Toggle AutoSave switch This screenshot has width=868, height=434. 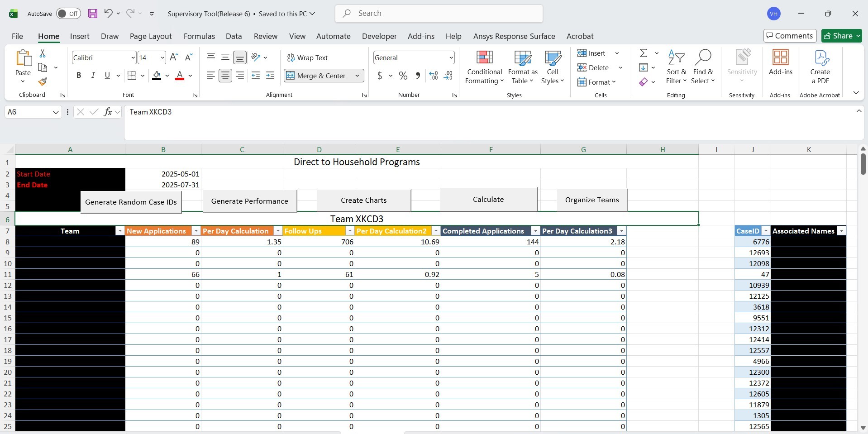[x=68, y=14]
